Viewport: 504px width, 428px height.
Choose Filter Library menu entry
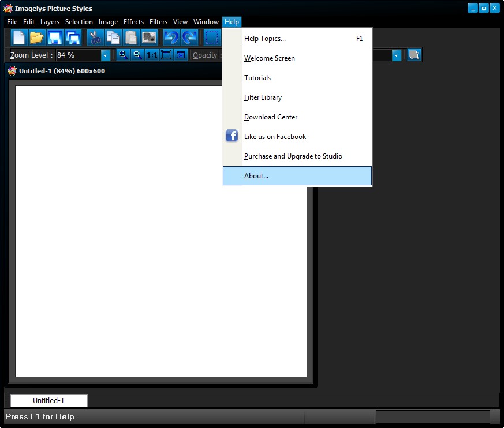click(x=263, y=97)
